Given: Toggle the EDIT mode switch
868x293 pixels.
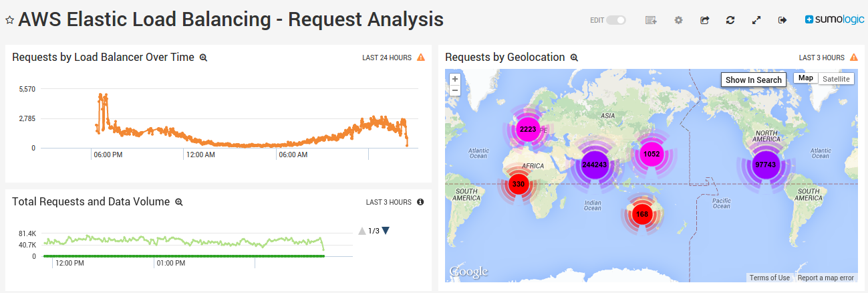Looking at the screenshot, I should [616, 20].
